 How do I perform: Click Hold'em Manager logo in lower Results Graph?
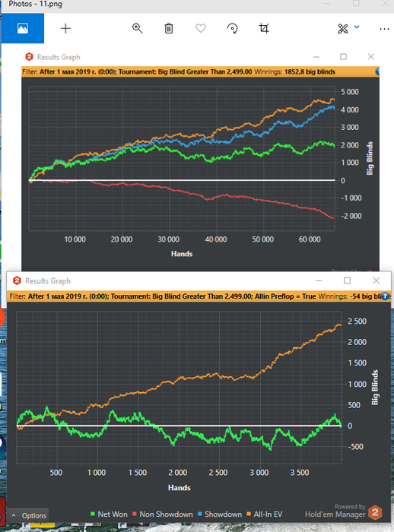click(x=17, y=280)
